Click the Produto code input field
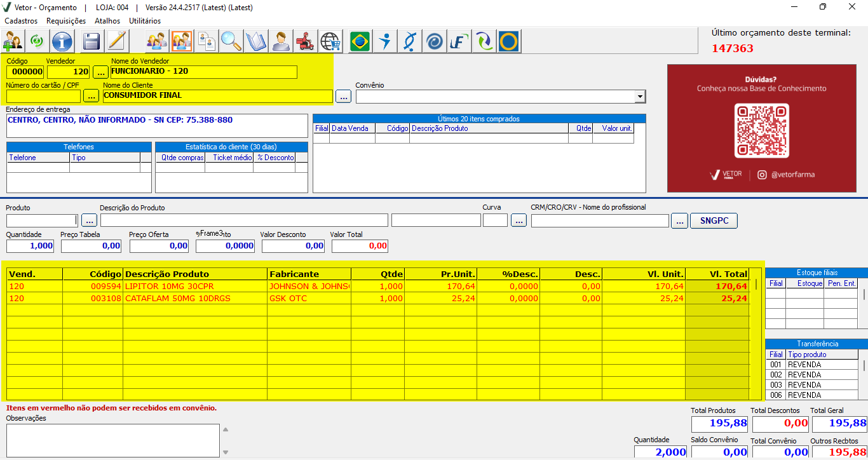 pos(42,220)
